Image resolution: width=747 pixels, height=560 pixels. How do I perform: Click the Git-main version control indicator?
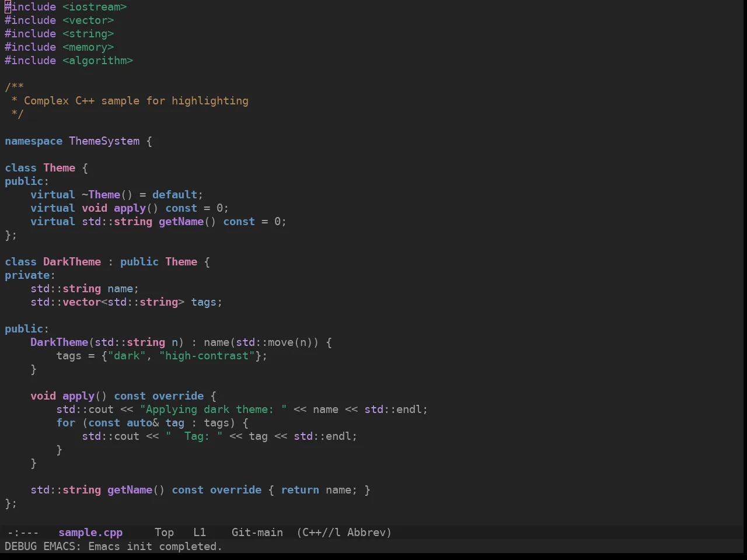257,533
